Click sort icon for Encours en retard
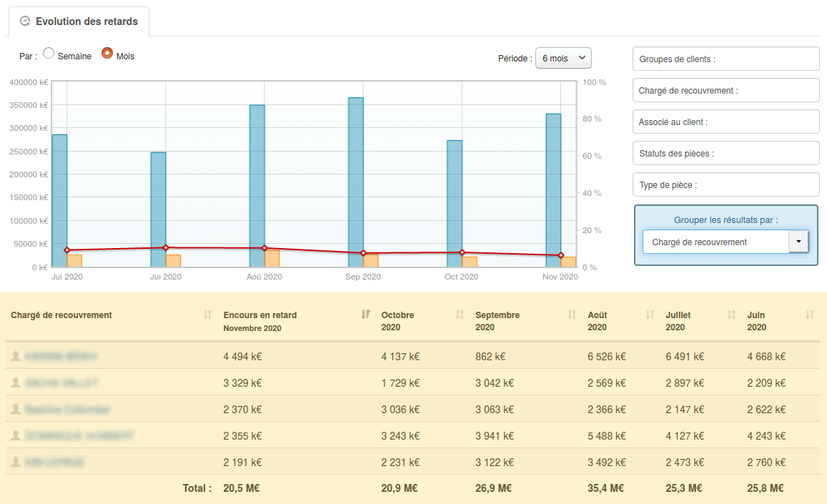The image size is (827, 504). (x=366, y=315)
